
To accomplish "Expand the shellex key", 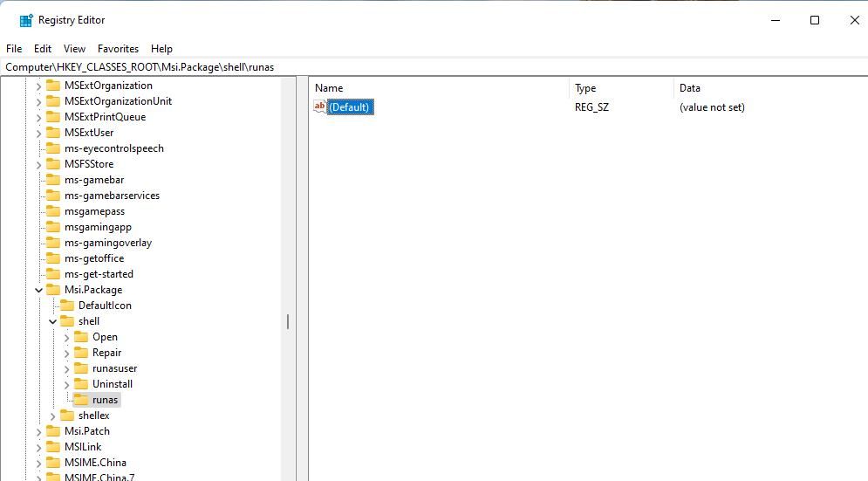I will (x=52, y=416).
